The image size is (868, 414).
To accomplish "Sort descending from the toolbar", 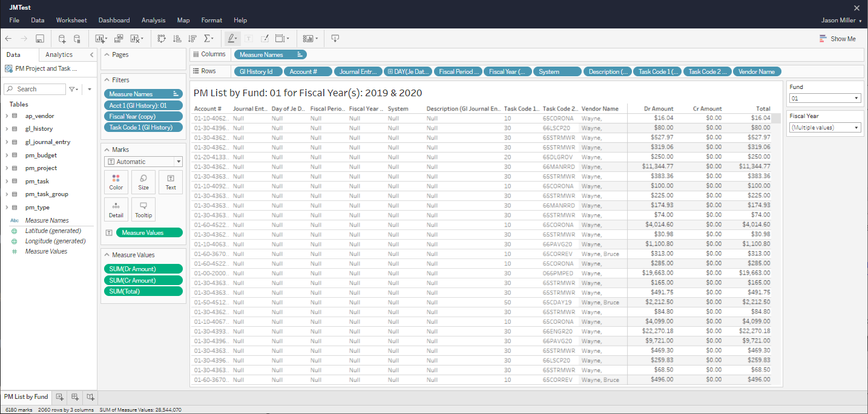I will (192, 39).
